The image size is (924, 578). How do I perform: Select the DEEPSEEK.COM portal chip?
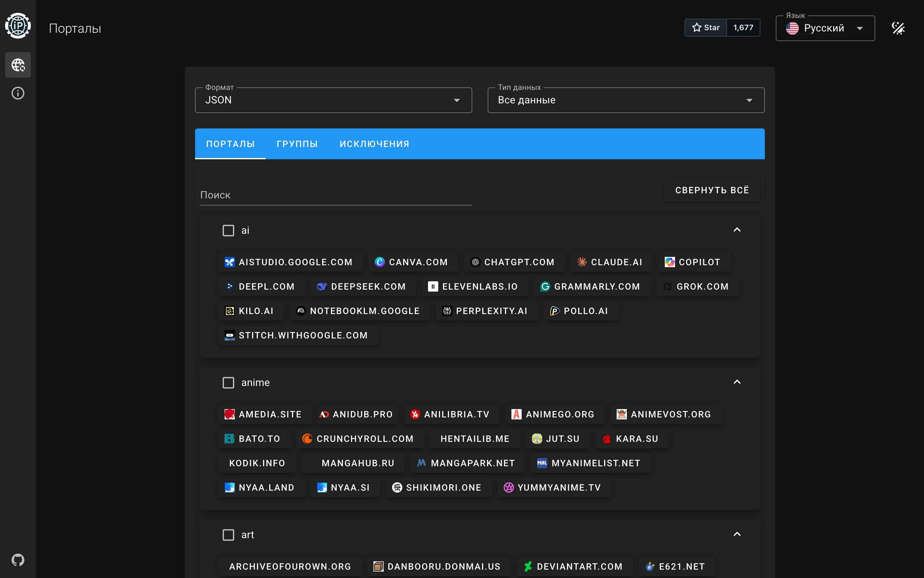[x=363, y=287]
